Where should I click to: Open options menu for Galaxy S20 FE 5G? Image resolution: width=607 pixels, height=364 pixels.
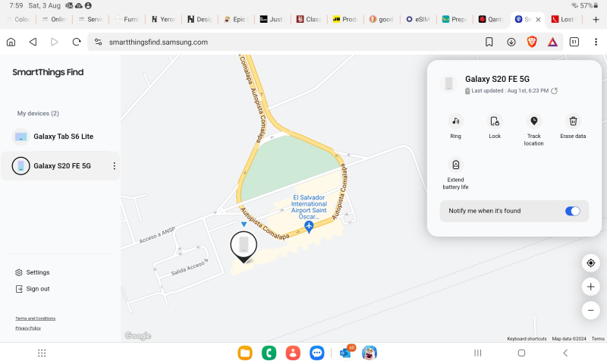pyautogui.click(x=115, y=166)
